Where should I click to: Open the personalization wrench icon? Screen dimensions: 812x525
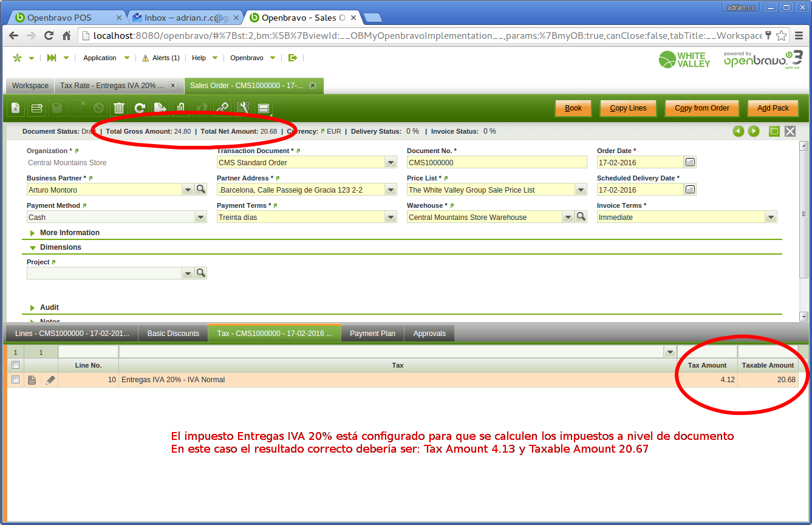pyautogui.click(x=243, y=108)
